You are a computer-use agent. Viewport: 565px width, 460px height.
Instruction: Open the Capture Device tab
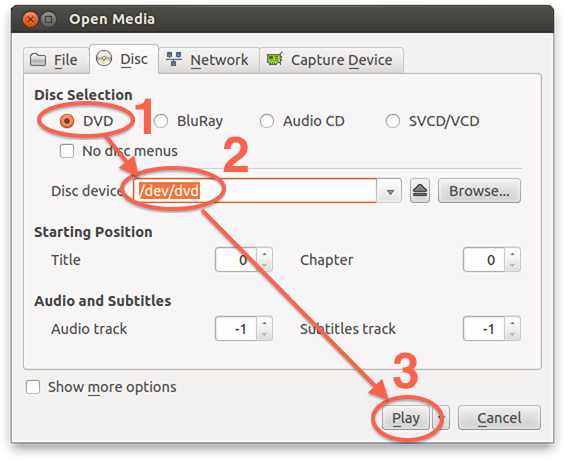pyautogui.click(x=331, y=60)
